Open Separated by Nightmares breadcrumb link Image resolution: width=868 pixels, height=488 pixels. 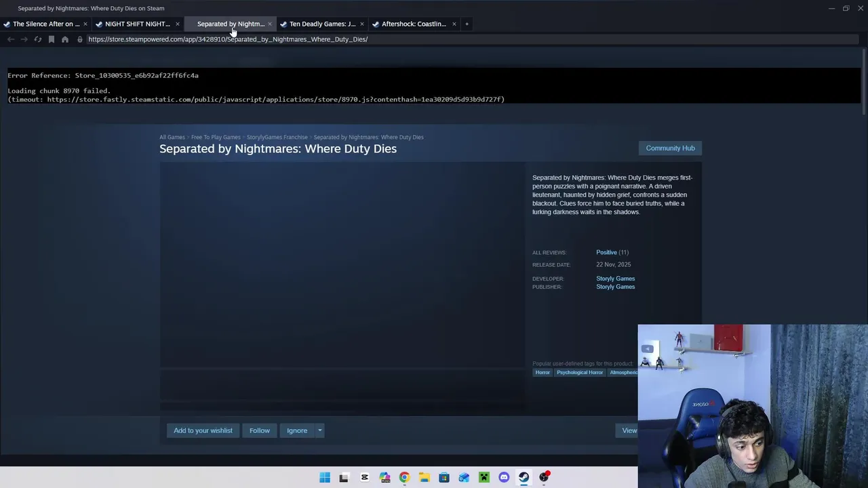tap(368, 137)
